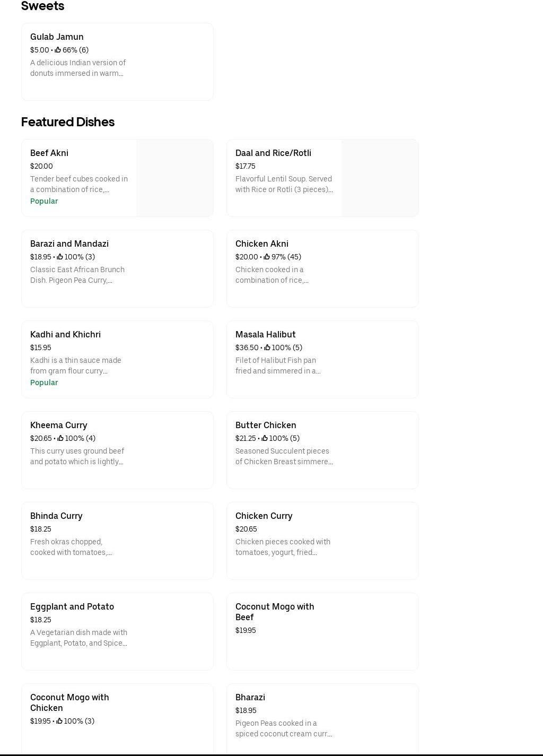Click the thumbs-up icon on Butter Chicken
The image size is (543, 756).
(265, 438)
